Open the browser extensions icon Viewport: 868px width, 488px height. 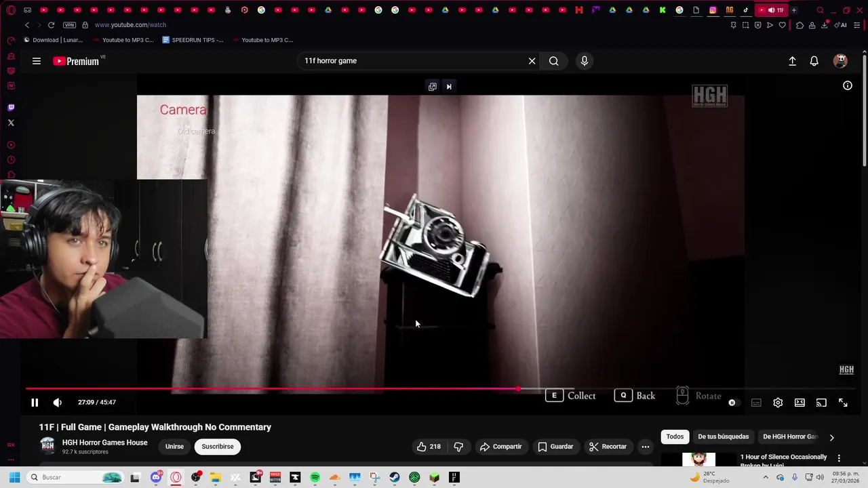click(x=800, y=25)
